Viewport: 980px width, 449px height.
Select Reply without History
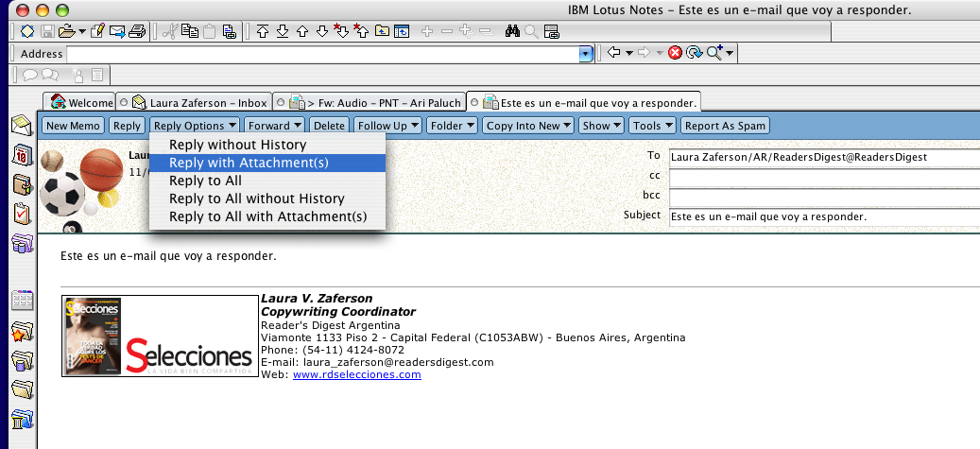(x=266, y=145)
